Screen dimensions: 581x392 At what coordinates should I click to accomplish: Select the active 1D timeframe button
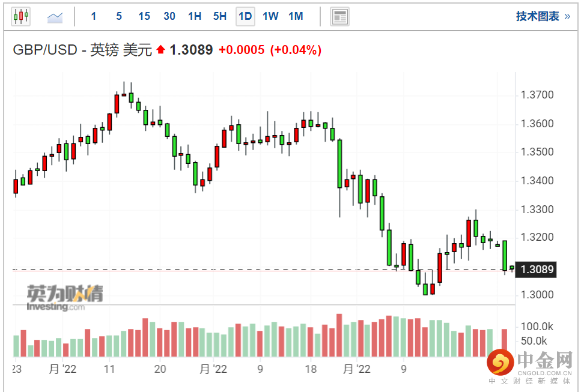(x=245, y=17)
